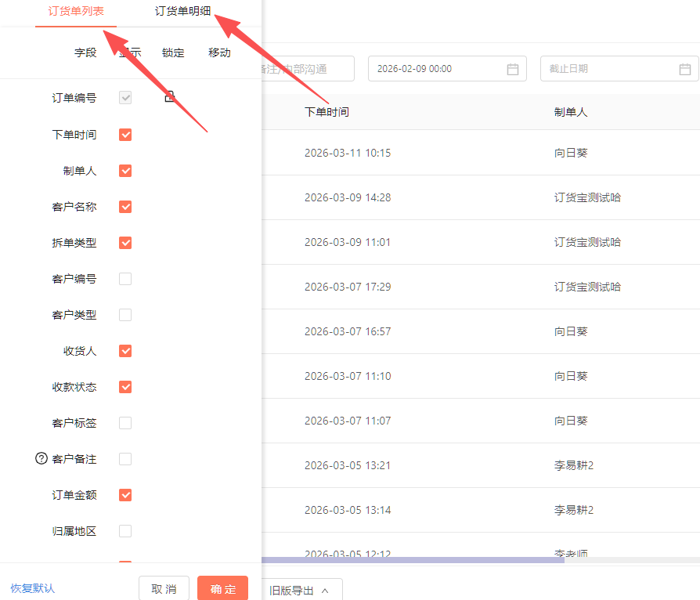Switch to 订货单列表 tab

click(x=76, y=11)
